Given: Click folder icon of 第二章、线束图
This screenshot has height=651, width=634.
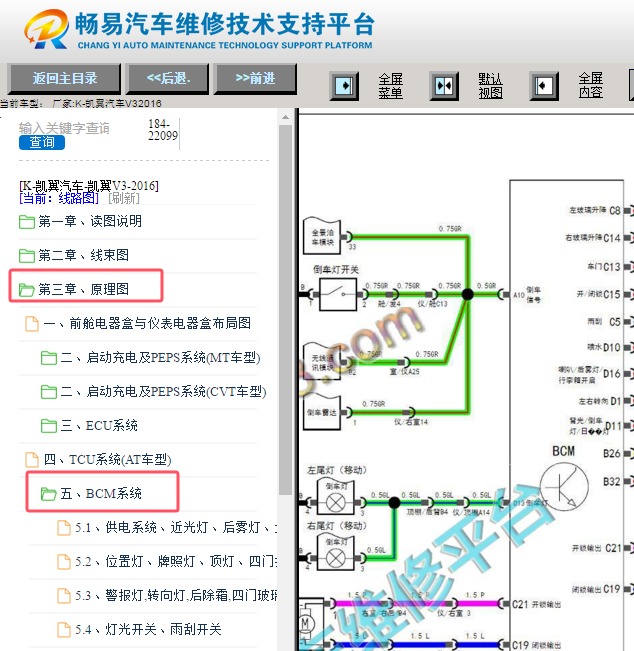Looking at the screenshot, I should click(x=27, y=256).
